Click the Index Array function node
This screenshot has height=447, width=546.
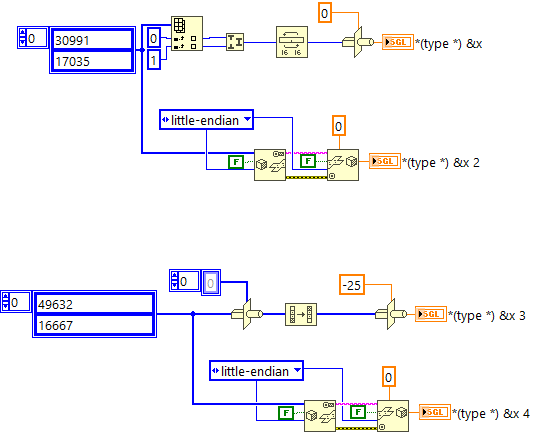[187, 33]
